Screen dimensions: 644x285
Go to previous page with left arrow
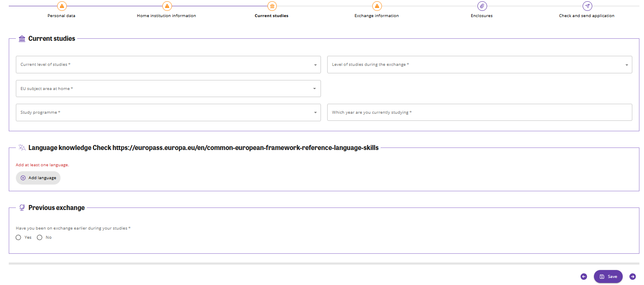tap(584, 277)
